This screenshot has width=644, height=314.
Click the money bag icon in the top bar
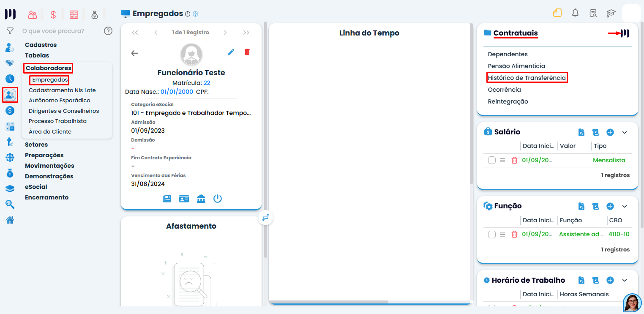[95, 15]
